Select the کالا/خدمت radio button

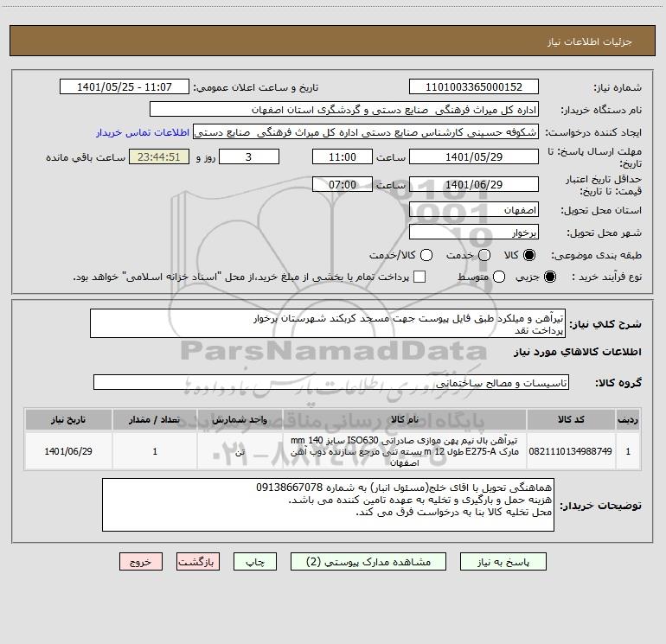point(426,255)
